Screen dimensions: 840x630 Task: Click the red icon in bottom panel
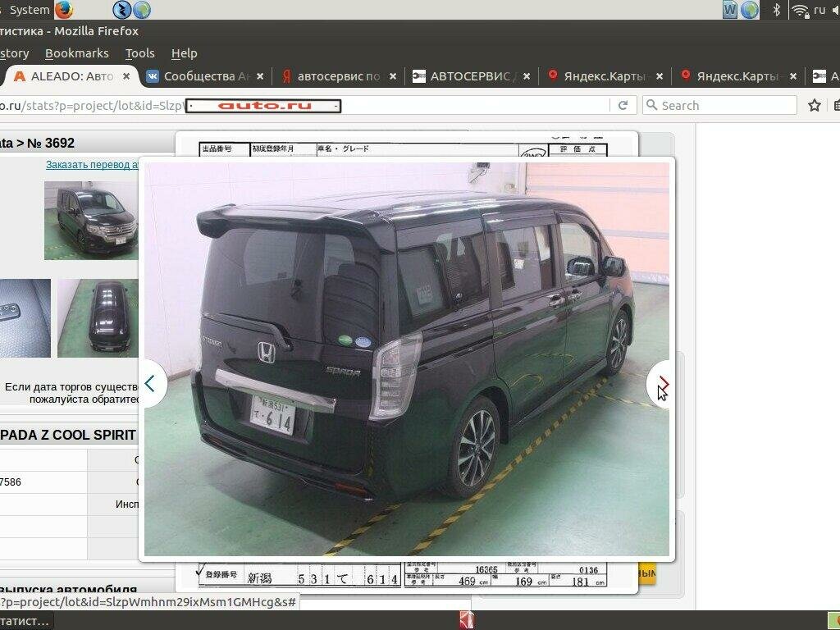click(x=467, y=620)
